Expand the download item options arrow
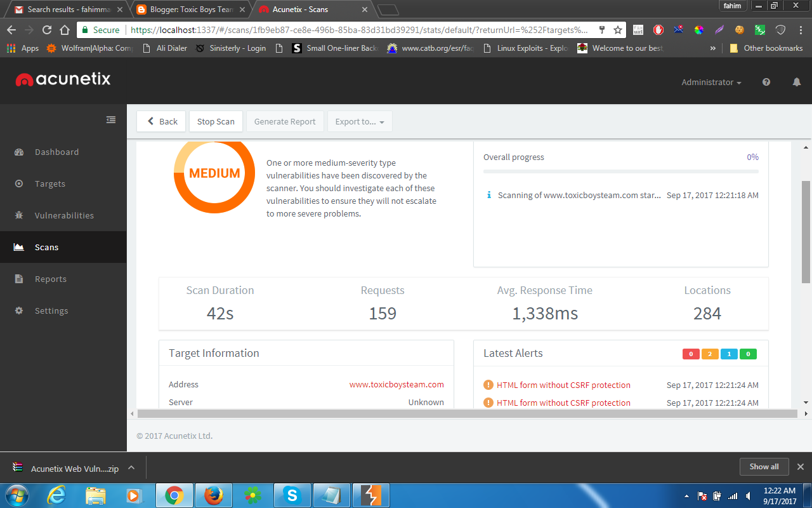The image size is (812, 508). click(x=131, y=468)
